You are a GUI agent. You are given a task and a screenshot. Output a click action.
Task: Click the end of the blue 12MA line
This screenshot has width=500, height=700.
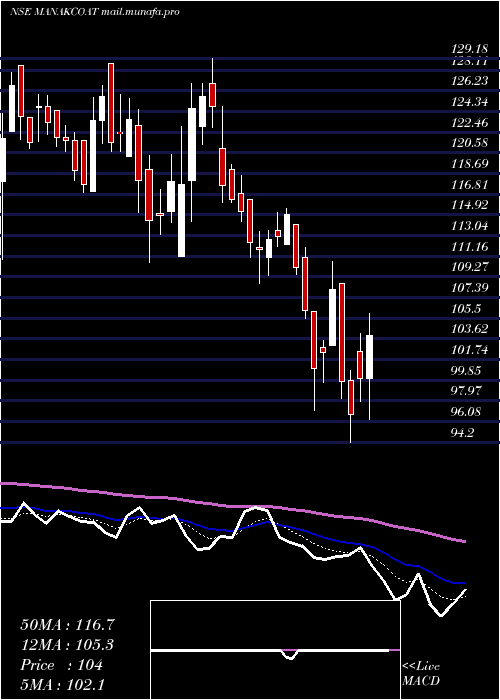463,583
